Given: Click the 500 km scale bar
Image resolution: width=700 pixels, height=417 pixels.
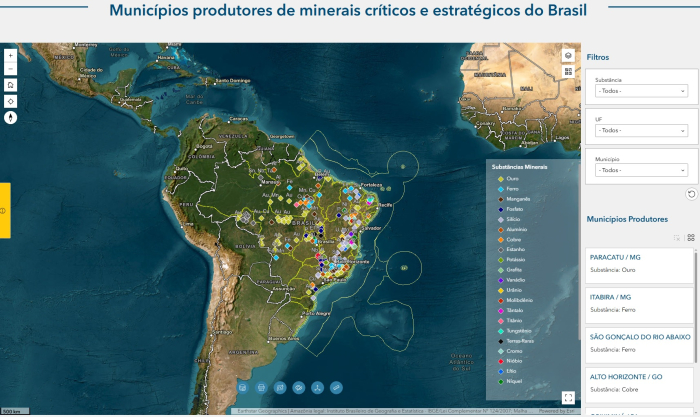Looking at the screenshot, I should [x=15, y=411].
